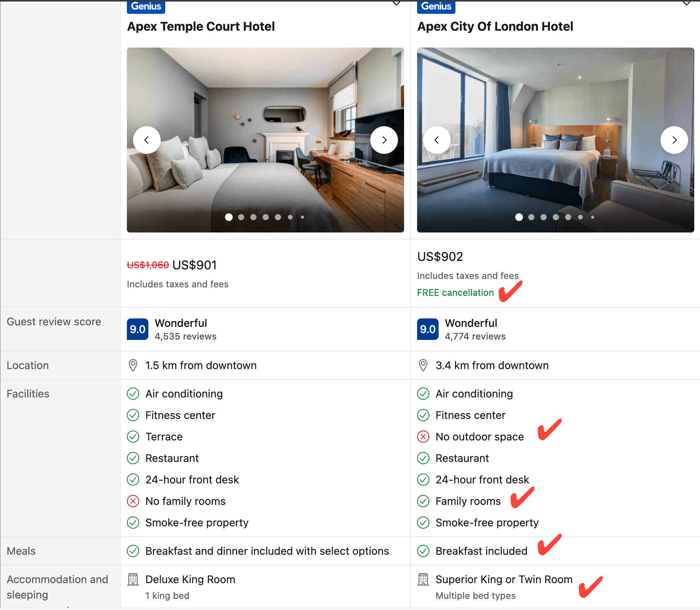Image resolution: width=700 pixels, height=610 pixels.
Task: Click 1.5 km from downtown text
Action: coord(201,365)
